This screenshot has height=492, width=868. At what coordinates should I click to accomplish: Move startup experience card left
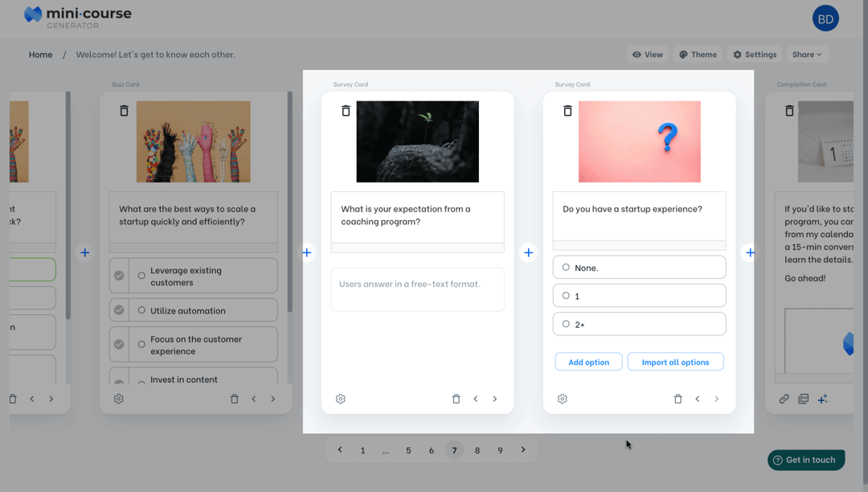tap(698, 399)
